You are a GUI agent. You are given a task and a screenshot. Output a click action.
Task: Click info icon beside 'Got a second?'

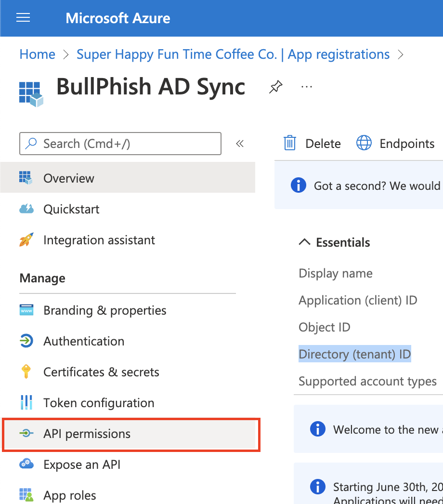pos(299,185)
